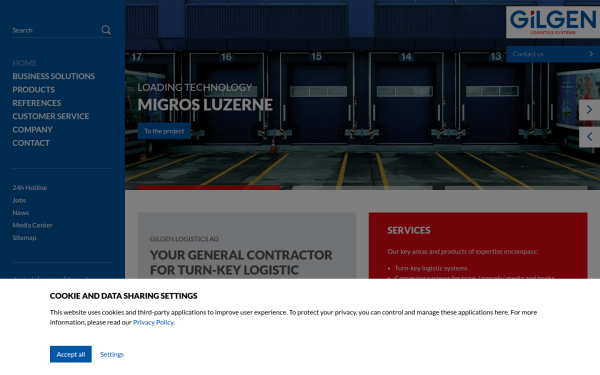
Task: Click the To the project button
Action: (164, 131)
